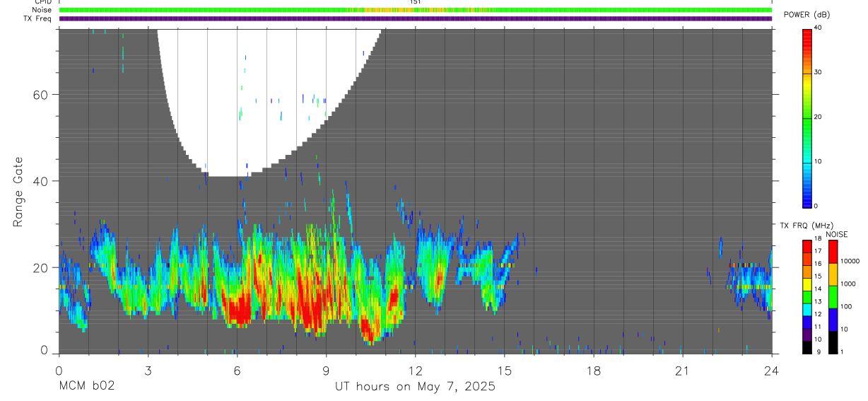Click the purple TX Freq strip above plot

(x=415, y=18)
